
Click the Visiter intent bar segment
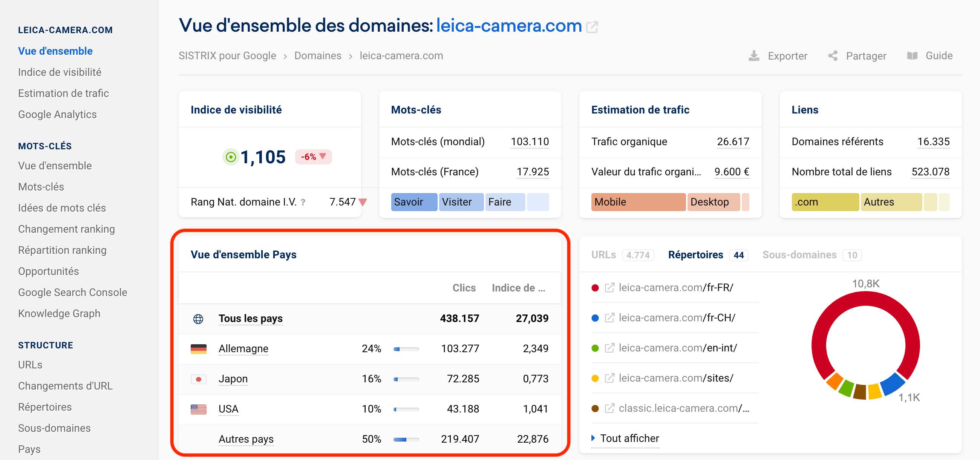click(461, 202)
